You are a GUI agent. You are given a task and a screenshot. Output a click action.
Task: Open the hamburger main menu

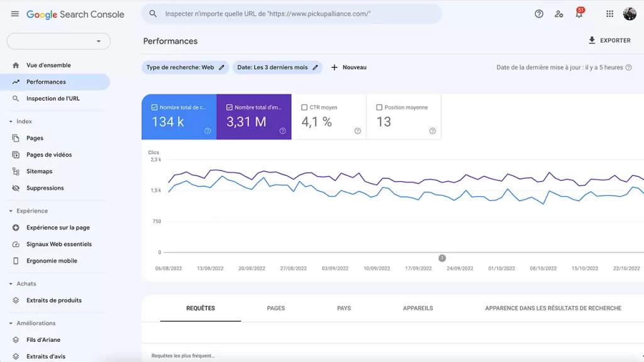click(15, 14)
